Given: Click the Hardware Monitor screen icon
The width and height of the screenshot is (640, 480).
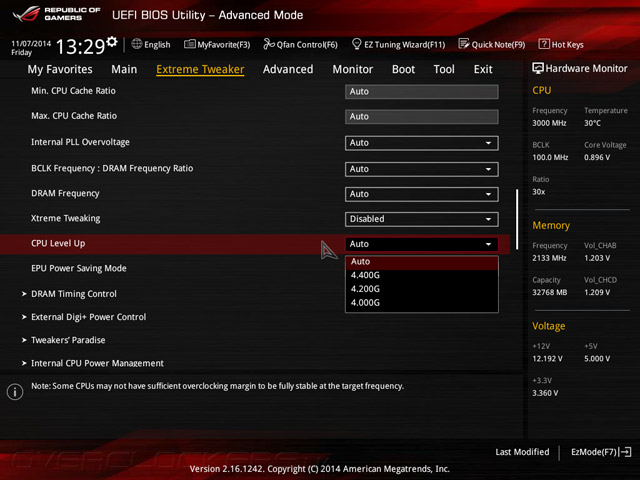Looking at the screenshot, I should click(538, 68).
